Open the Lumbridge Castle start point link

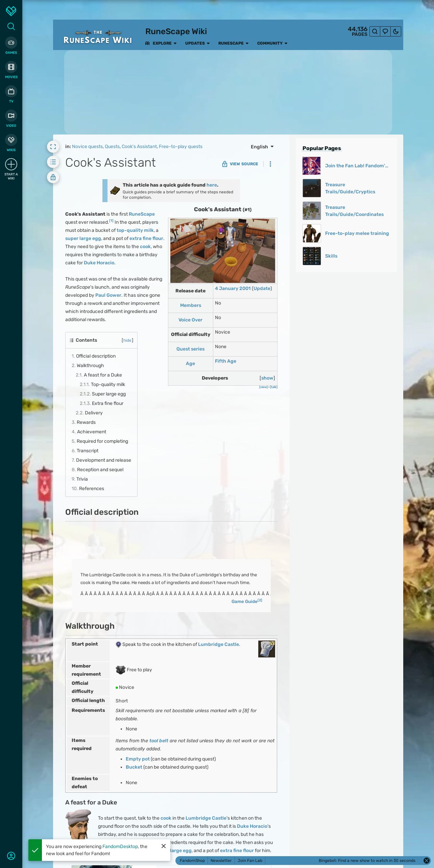(x=218, y=644)
